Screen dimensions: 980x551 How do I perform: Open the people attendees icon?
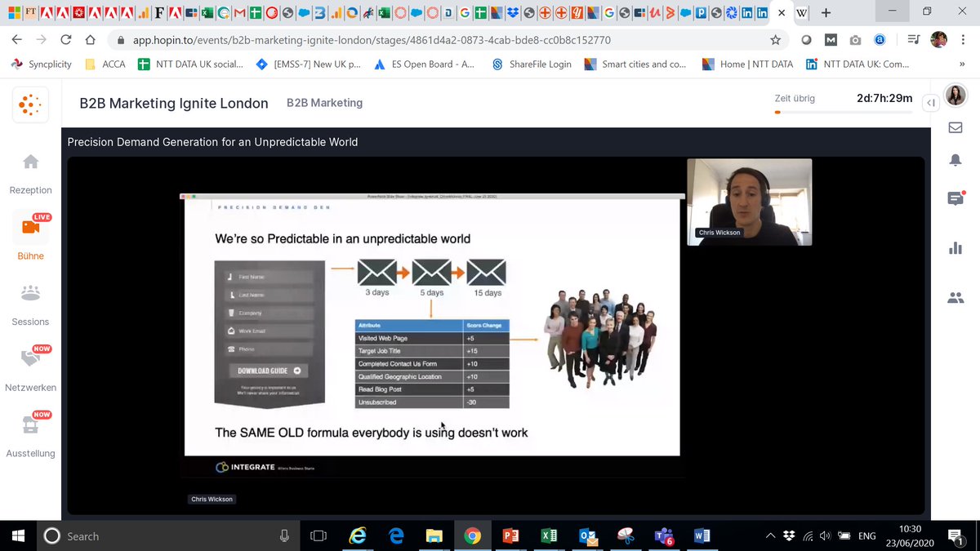[x=955, y=298]
